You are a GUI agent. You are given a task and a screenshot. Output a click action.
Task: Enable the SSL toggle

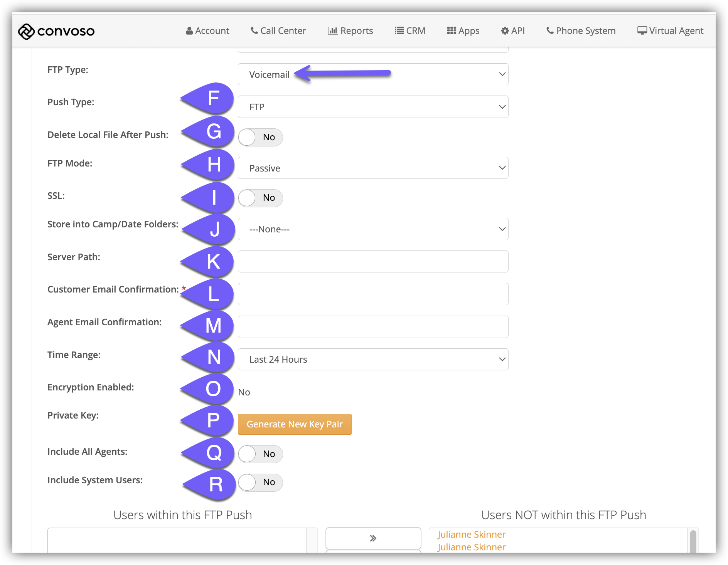tap(260, 198)
